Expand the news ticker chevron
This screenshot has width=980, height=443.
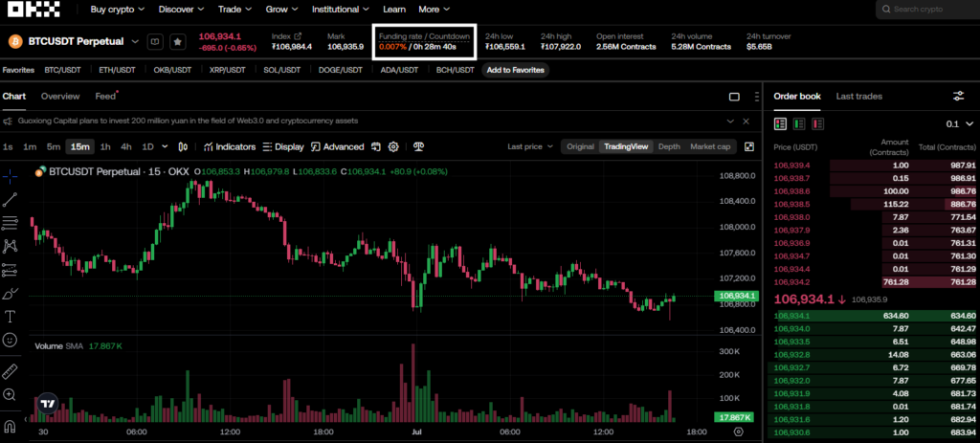click(x=730, y=121)
